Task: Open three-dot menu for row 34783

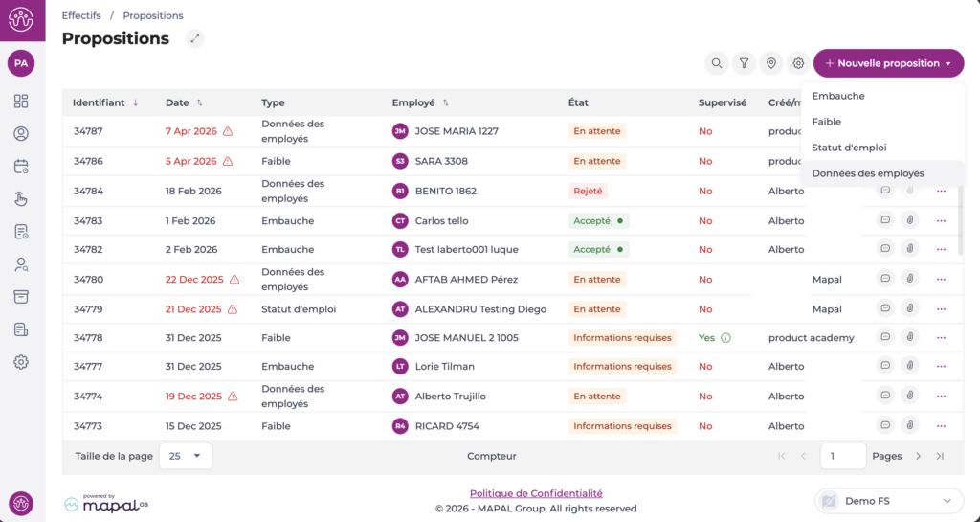Action: coord(941,220)
